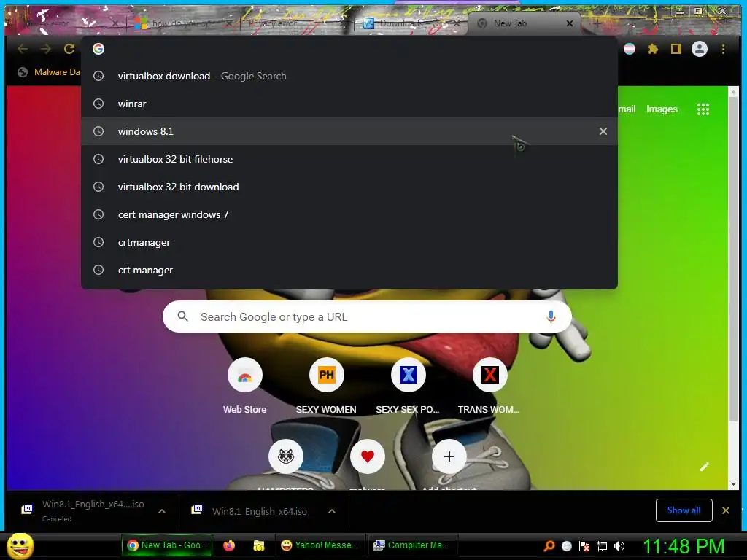Click the magnifier icon in search box
The image size is (747, 560).
(x=182, y=316)
